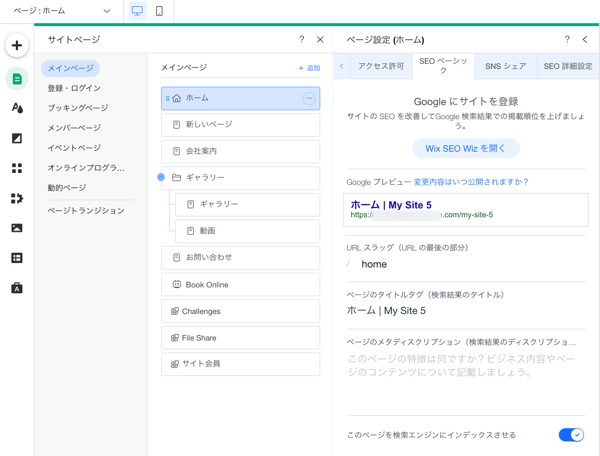Open the Background sidebar icon
The width and height of the screenshot is (600, 456).
point(16,138)
